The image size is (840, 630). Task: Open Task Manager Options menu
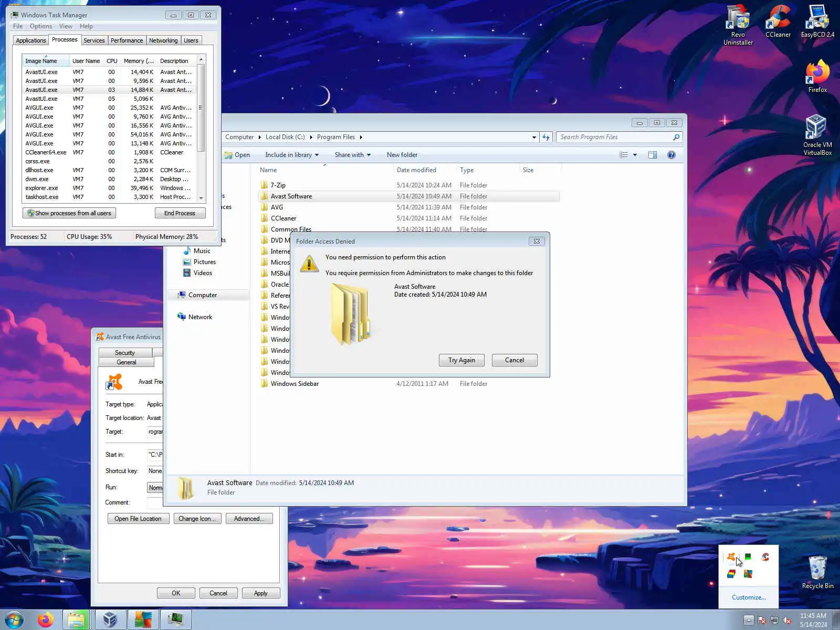[x=41, y=26]
